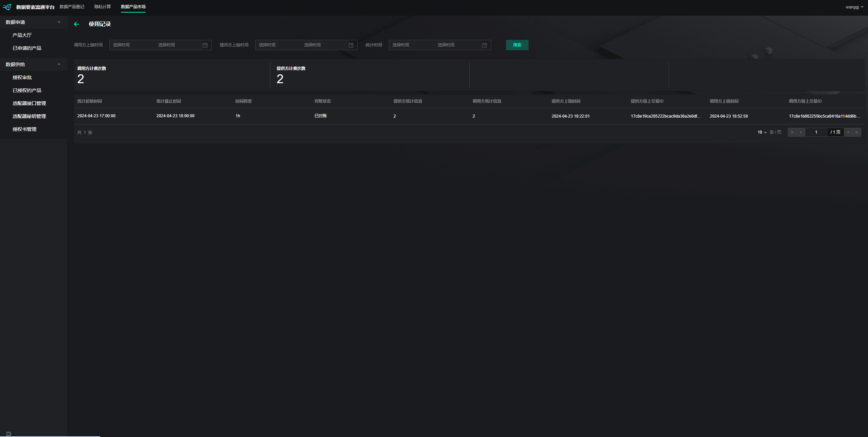Screen dimensions: 868x437
Task: Collapse the 数据供给 sidebar section
Action: (59, 64)
